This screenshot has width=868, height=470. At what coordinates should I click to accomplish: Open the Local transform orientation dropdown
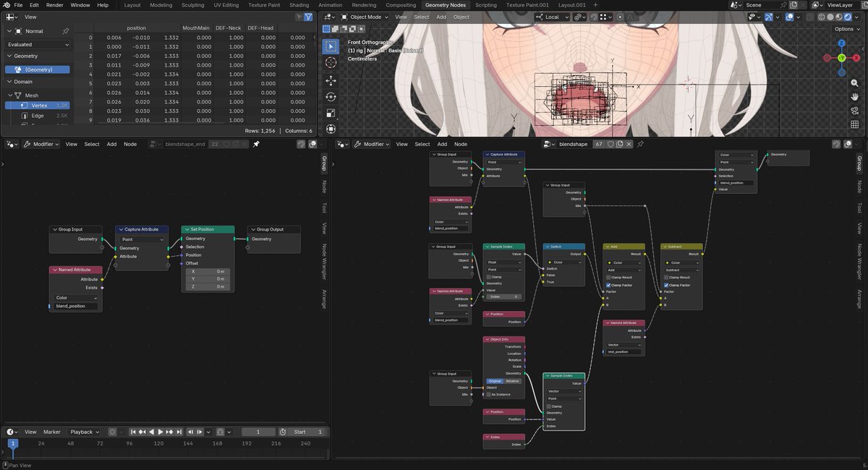click(553, 17)
